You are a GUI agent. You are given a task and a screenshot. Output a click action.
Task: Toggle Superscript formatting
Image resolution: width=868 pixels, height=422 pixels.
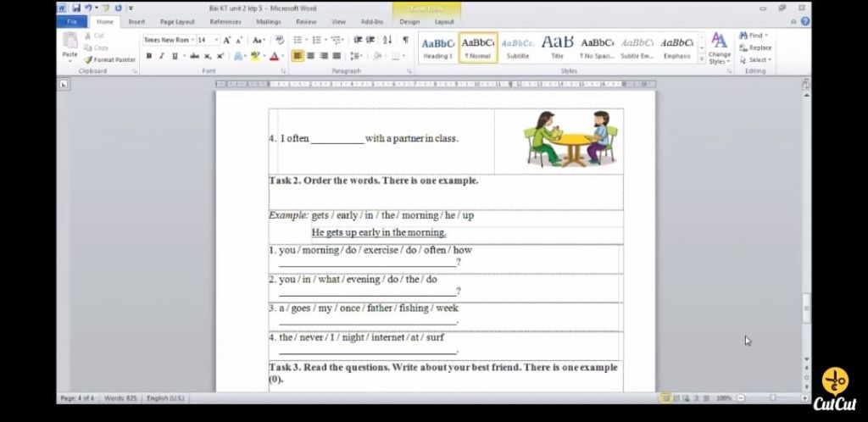click(220, 56)
